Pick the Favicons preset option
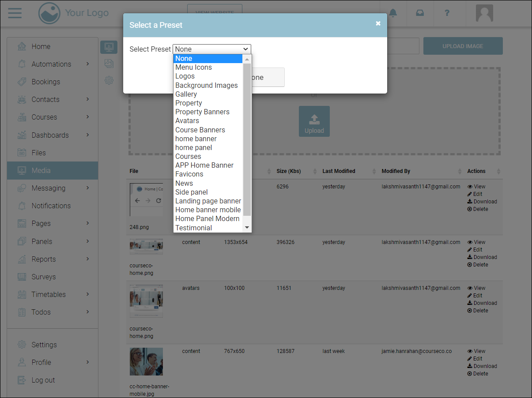 189,174
